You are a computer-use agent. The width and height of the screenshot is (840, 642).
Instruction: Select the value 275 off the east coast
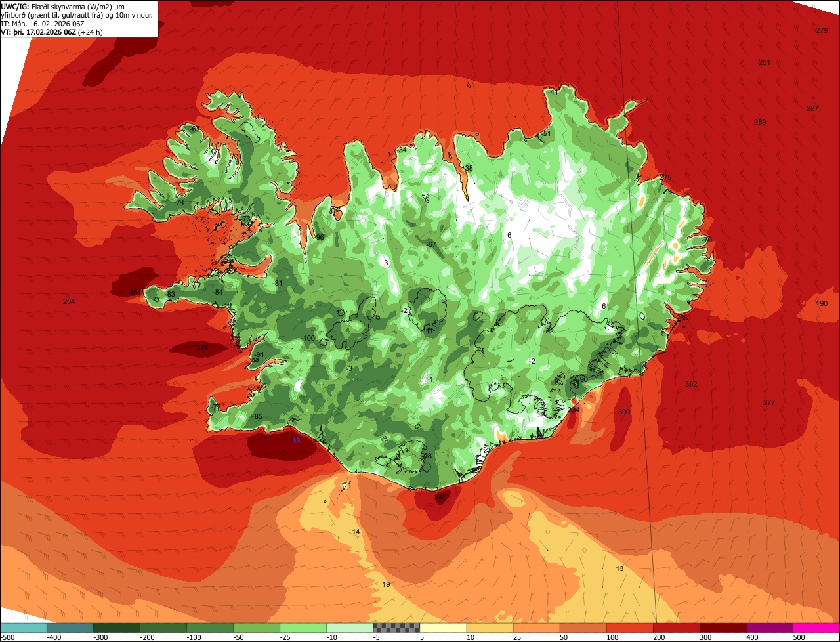tap(665, 178)
